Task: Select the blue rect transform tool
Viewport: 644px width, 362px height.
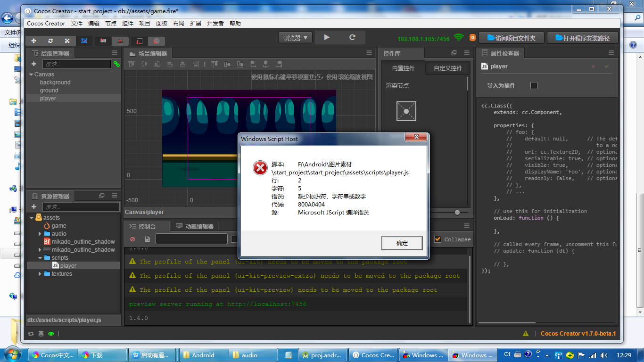Action: [84, 41]
